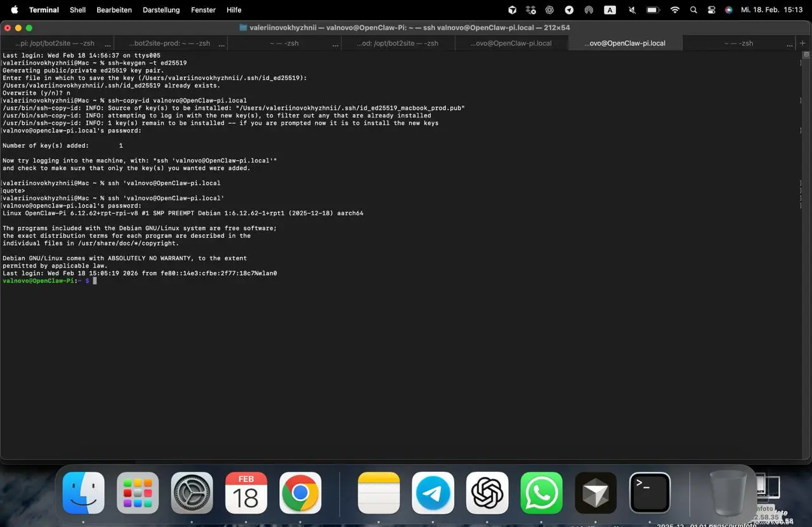
Task: Open the Darstellung menu
Action: (161, 10)
